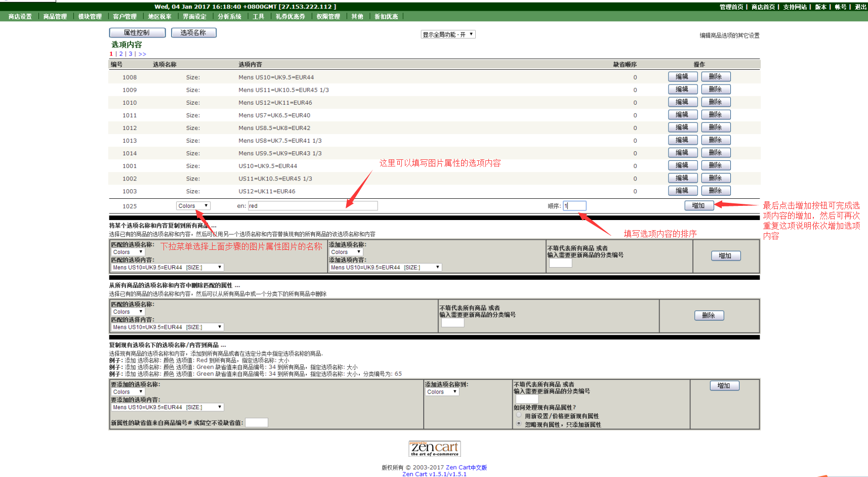Select radio option 忽略现有属性，只添加新属性
This screenshot has height=477, width=868.
[519, 423]
